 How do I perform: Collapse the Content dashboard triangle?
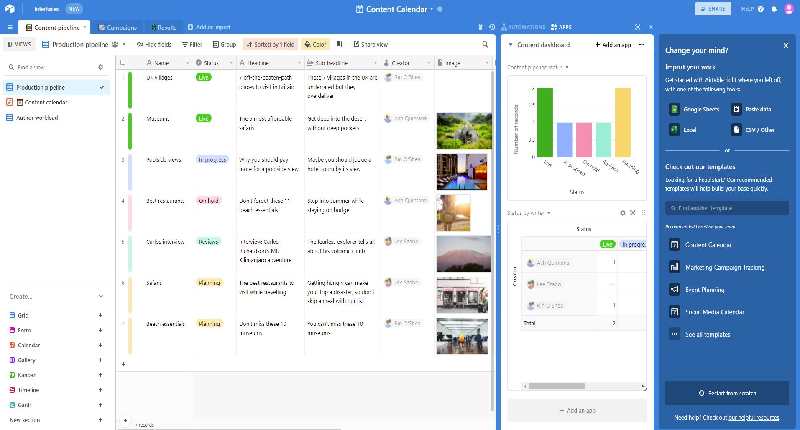click(510, 44)
